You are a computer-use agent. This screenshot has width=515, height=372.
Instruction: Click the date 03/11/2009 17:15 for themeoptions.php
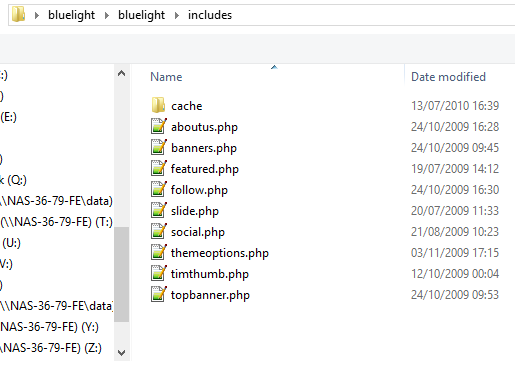(455, 253)
